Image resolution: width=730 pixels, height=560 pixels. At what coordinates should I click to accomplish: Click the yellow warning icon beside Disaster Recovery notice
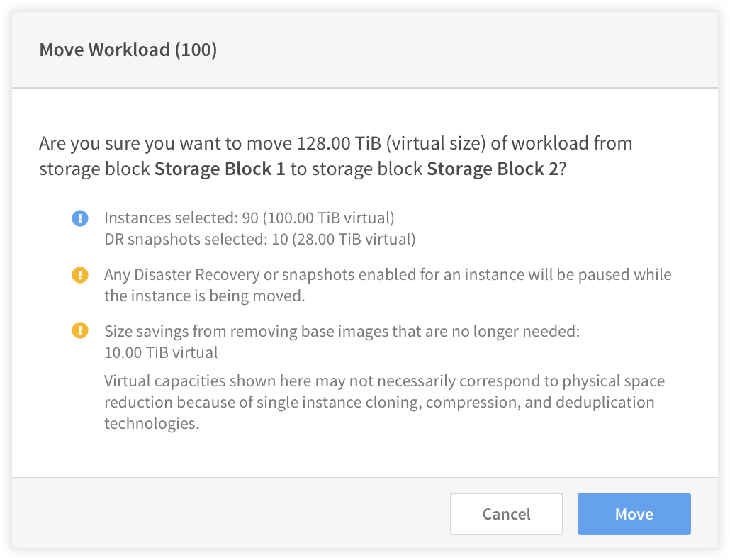(x=80, y=274)
